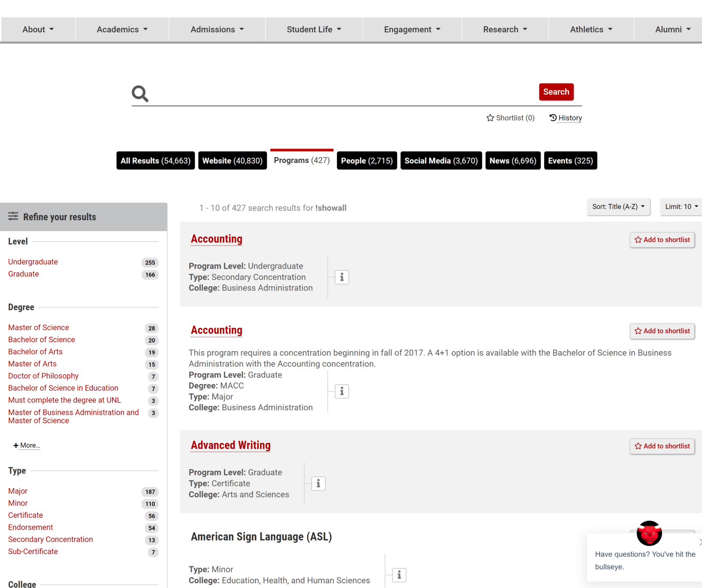The image size is (702, 588).
Task: Filter by Bachelor of Science in Education
Action: [x=63, y=388]
